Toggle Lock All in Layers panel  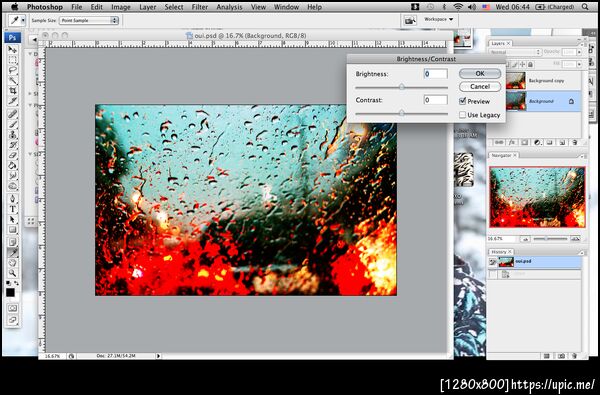click(530, 65)
